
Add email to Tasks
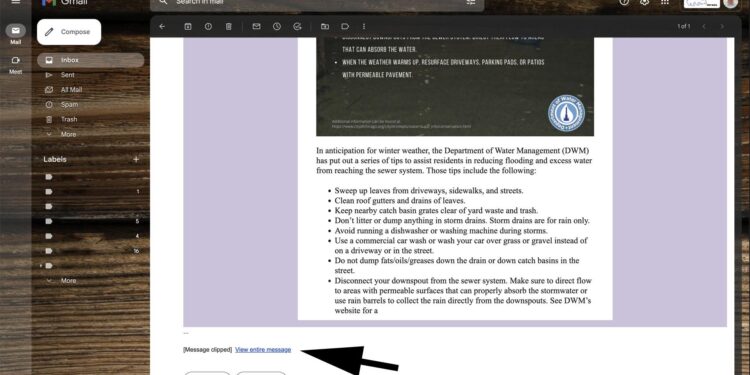[297, 27]
